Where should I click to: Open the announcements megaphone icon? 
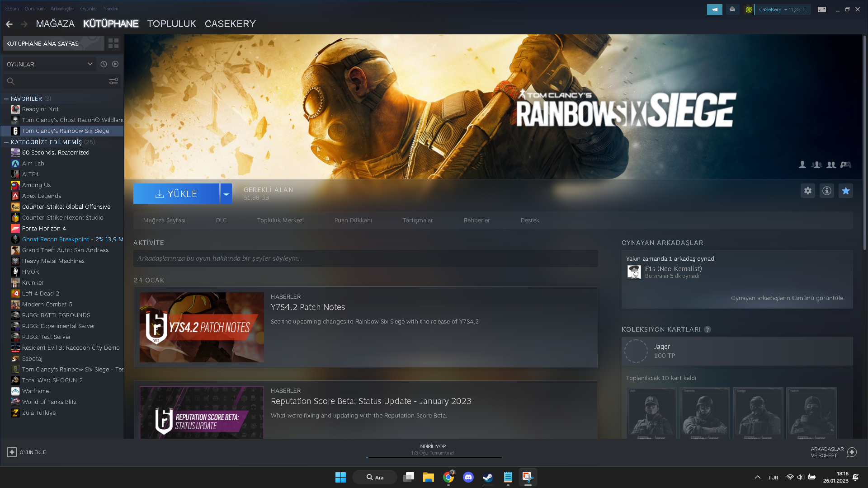(715, 9)
